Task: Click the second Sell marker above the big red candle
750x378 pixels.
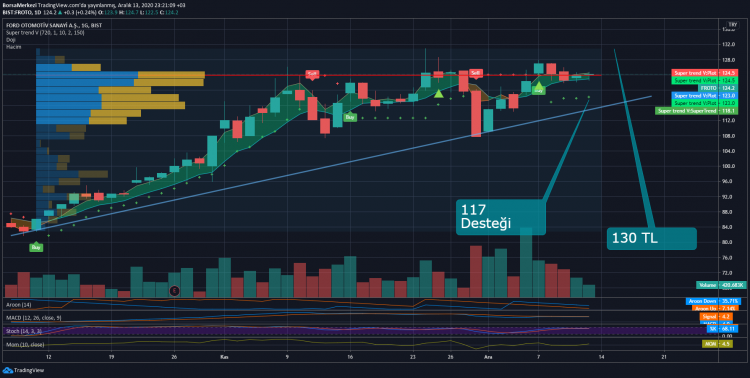Action: pos(475,73)
